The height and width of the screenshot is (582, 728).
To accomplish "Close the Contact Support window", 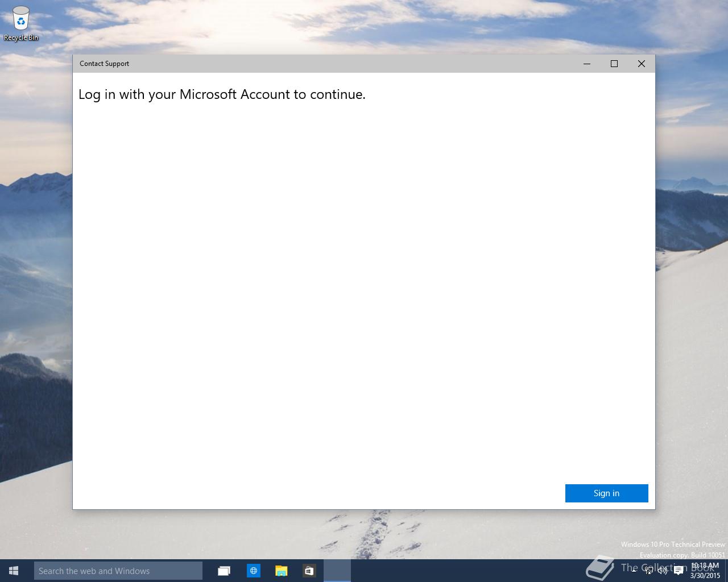I will (x=642, y=64).
